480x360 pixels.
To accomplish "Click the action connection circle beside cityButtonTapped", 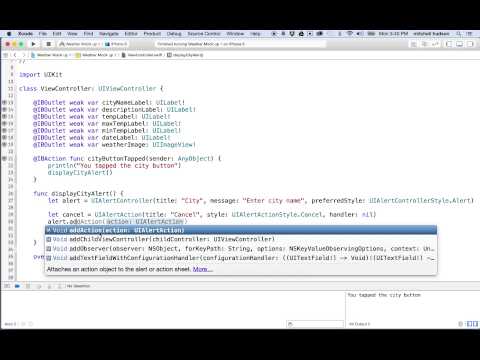I will tap(5, 158).
